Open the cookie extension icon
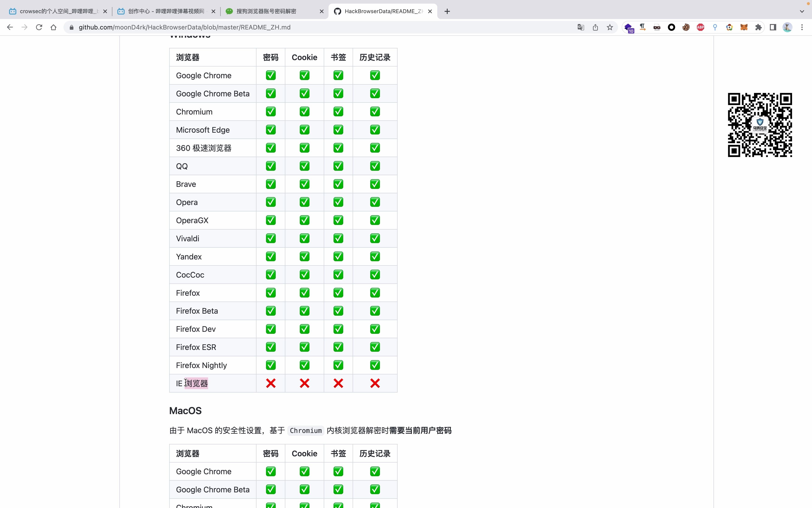Viewport: 812px width, 508px height. pos(686,27)
